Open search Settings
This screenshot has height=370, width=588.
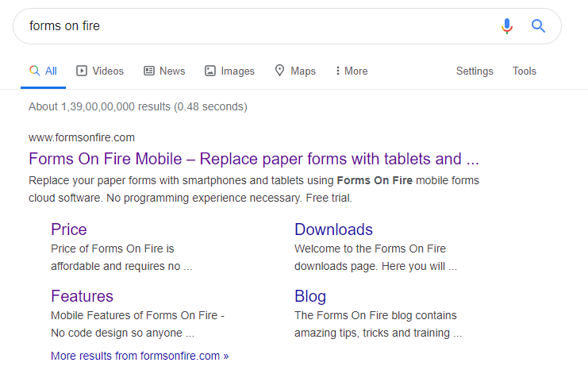(x=475, y=71)
